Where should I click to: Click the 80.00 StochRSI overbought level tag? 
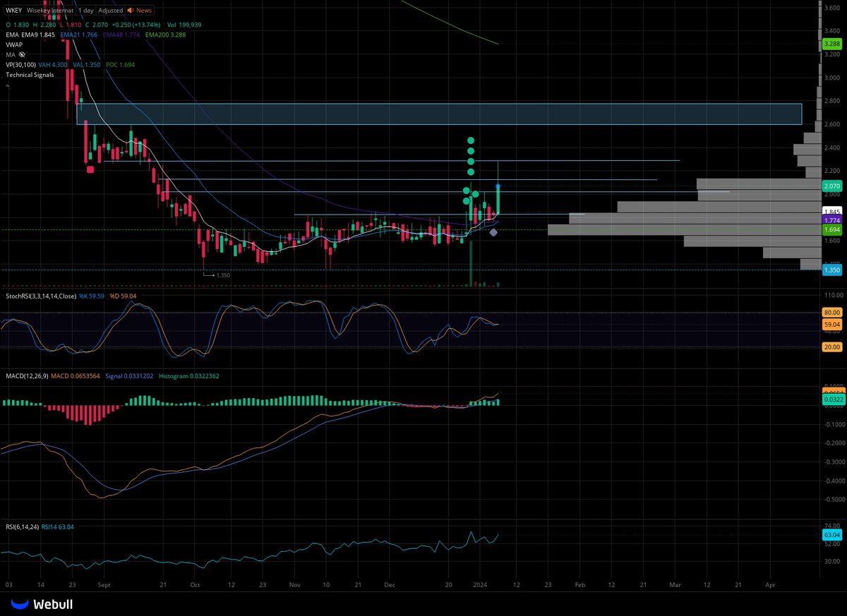point(832,312)
